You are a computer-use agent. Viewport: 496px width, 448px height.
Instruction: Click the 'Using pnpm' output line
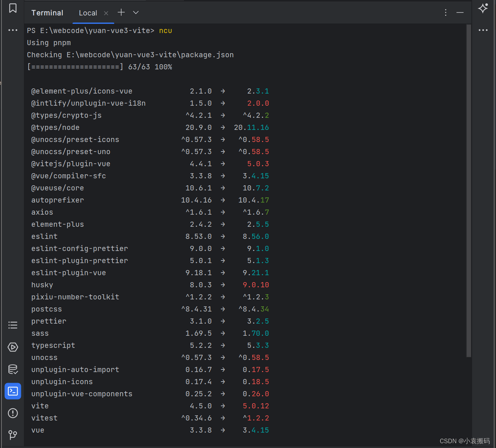(49, 43)
